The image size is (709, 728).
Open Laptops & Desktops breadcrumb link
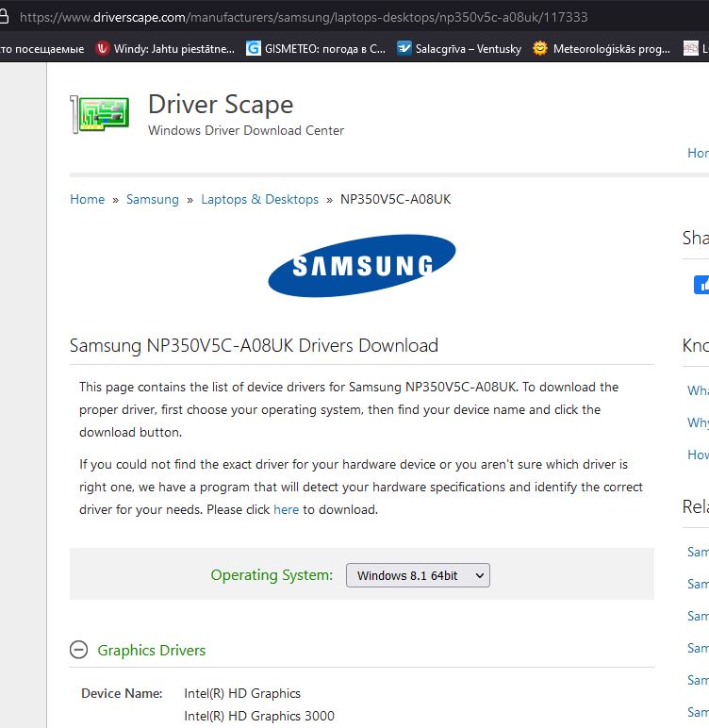259,199
